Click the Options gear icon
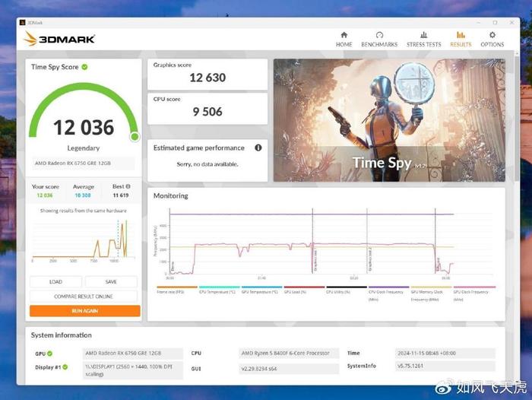Screen dimensions: 532x400 (492, 35)
